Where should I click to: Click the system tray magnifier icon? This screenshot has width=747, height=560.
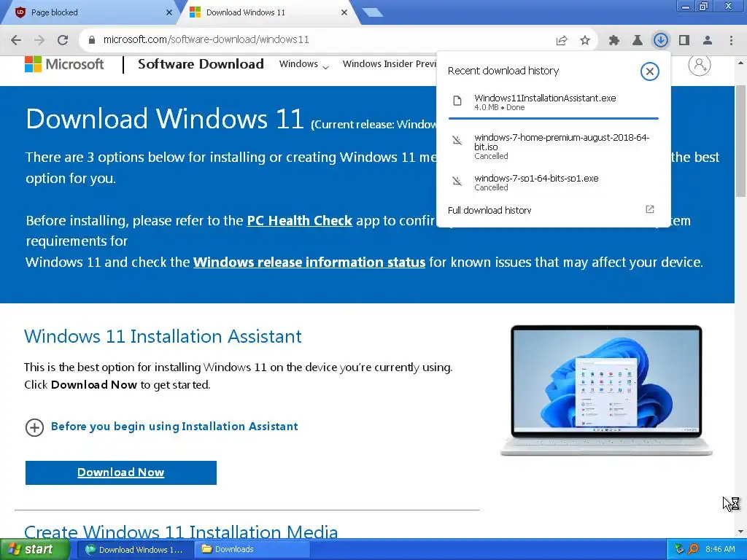693,549
